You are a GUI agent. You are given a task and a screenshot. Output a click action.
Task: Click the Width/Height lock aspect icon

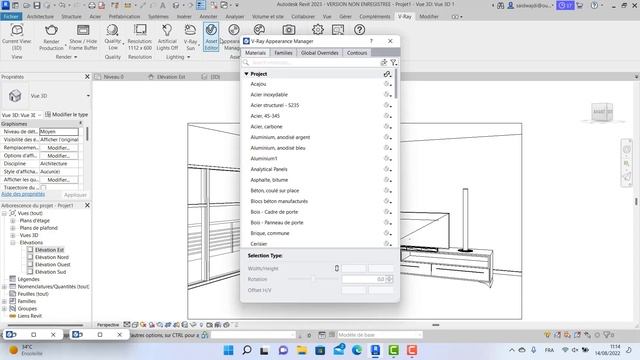click(337, 268)
